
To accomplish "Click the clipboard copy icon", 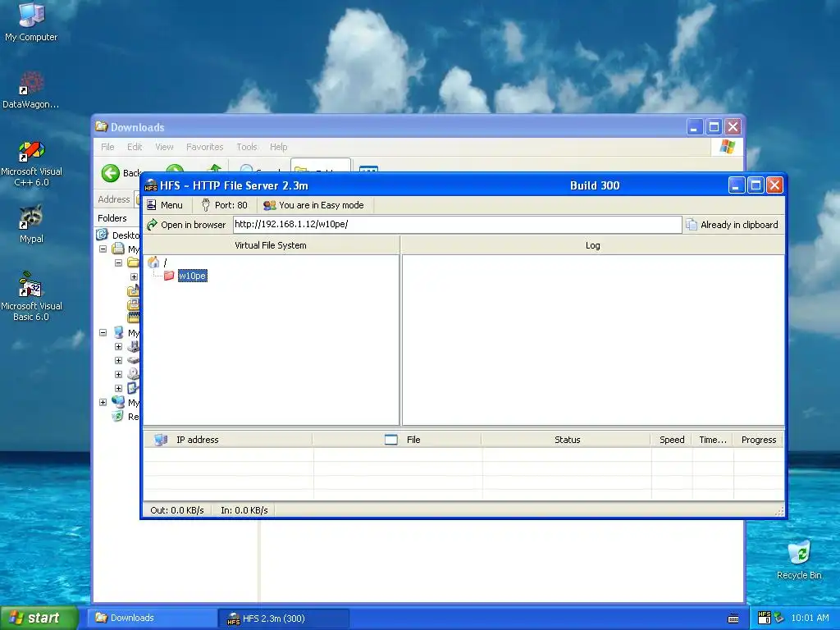I will coord(692,225).
